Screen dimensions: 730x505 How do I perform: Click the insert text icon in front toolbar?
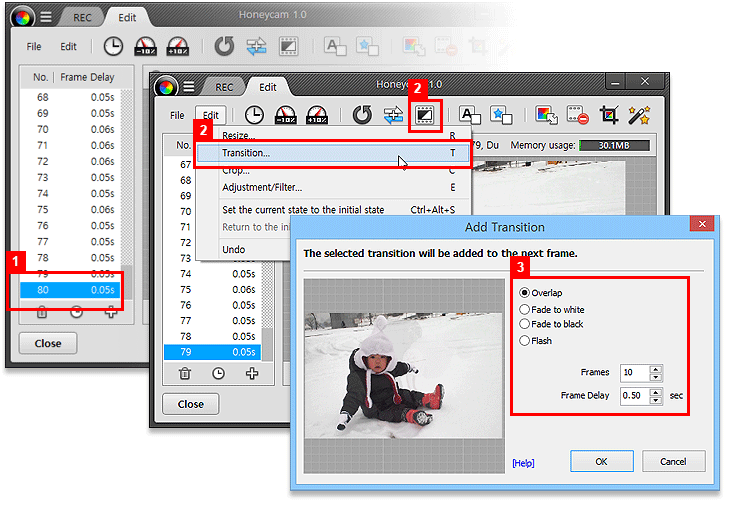tap(468, 116)
